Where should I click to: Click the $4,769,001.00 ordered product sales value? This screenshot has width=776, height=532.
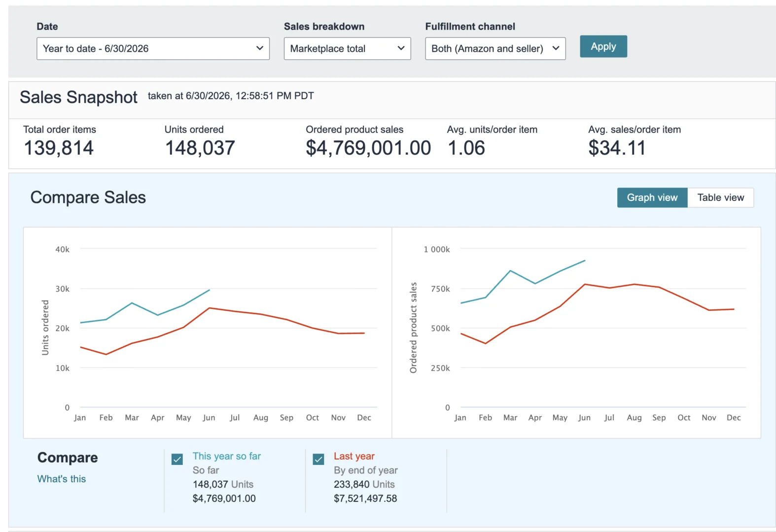pos(368,148)
